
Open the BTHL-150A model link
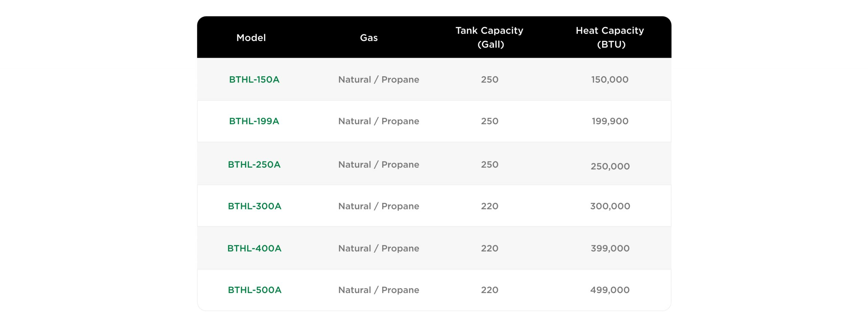tap(254, 79)
